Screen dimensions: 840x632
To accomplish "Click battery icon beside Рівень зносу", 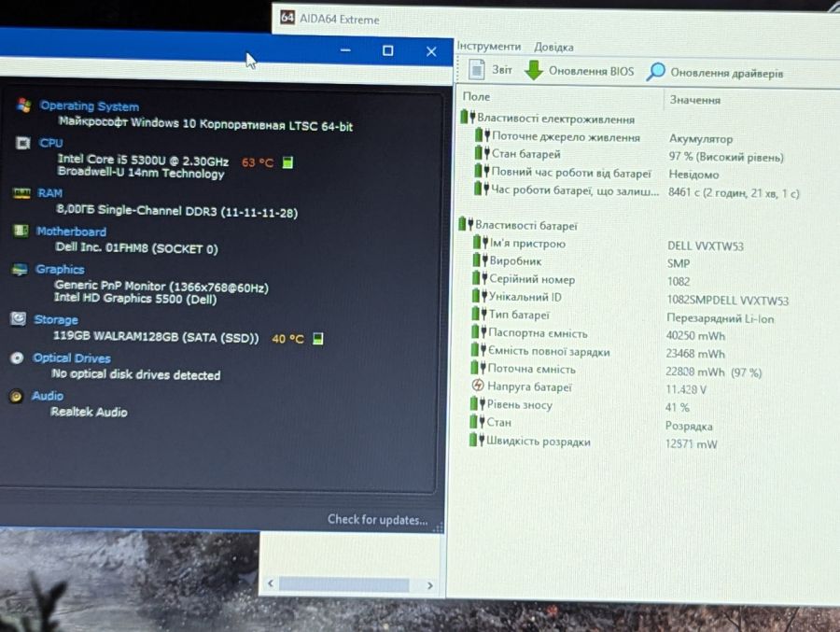I will click(x=477, y=403).
